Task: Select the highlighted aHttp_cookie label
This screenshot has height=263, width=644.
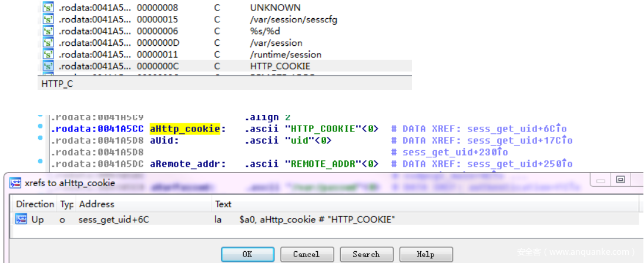Action: click(185, 129)
